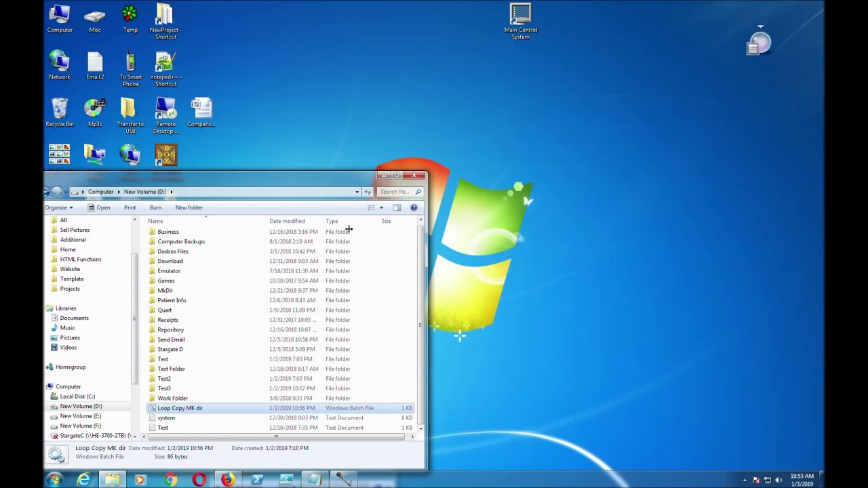Select New Volume (F:) in navigation pane

pyautogui.click(x=81, y=426)
